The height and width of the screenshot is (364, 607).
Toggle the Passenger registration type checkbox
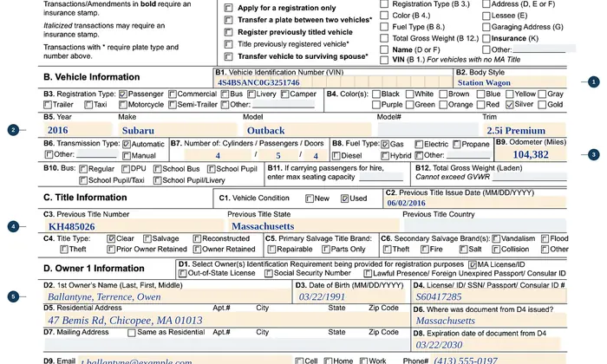pos(123,94)
